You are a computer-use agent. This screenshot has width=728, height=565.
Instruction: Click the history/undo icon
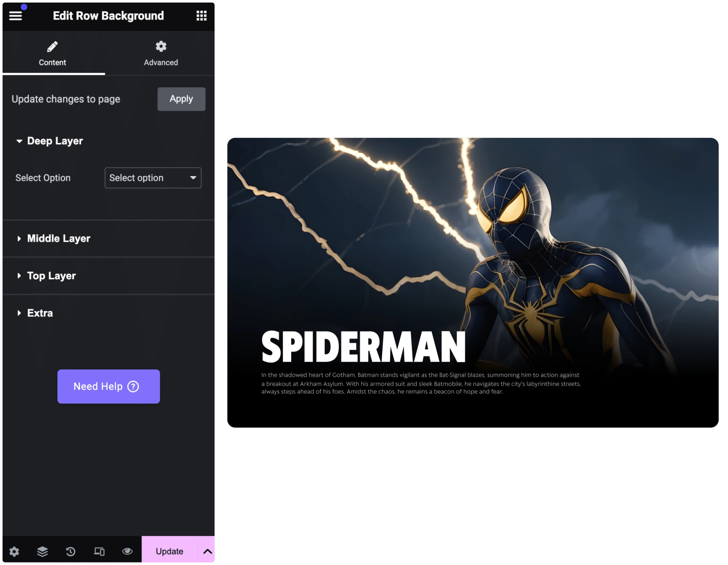pos(70,551)
